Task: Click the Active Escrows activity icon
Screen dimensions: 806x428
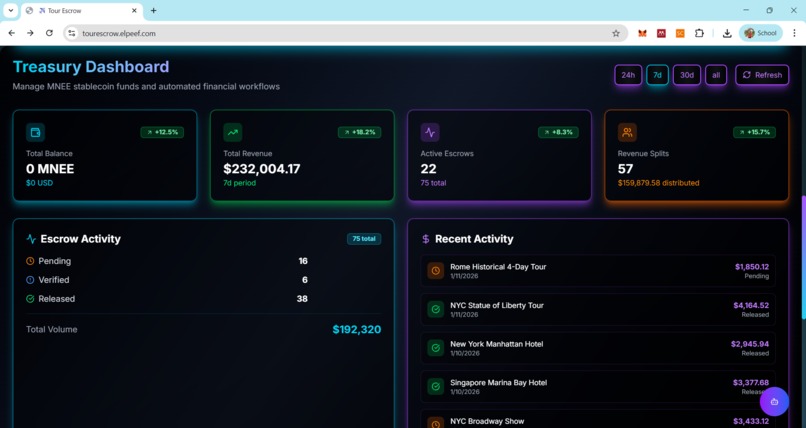Action: (x=430, y=133)
